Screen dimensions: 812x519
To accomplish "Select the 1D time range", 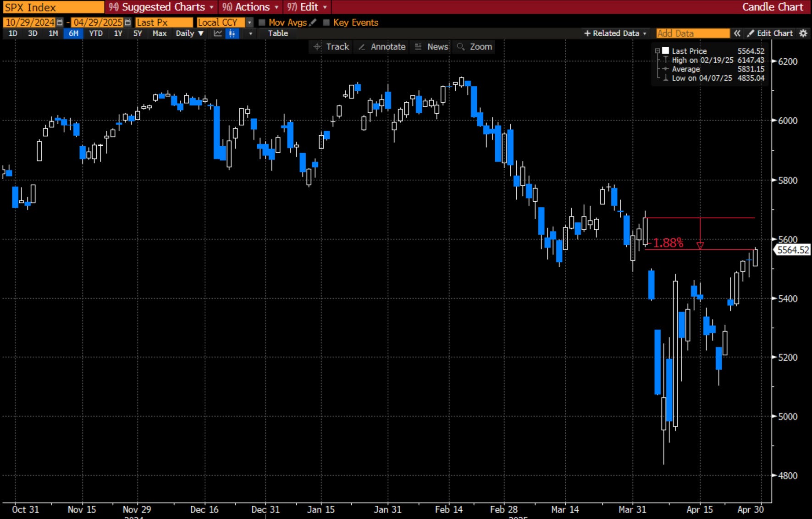I will (13, 33).
